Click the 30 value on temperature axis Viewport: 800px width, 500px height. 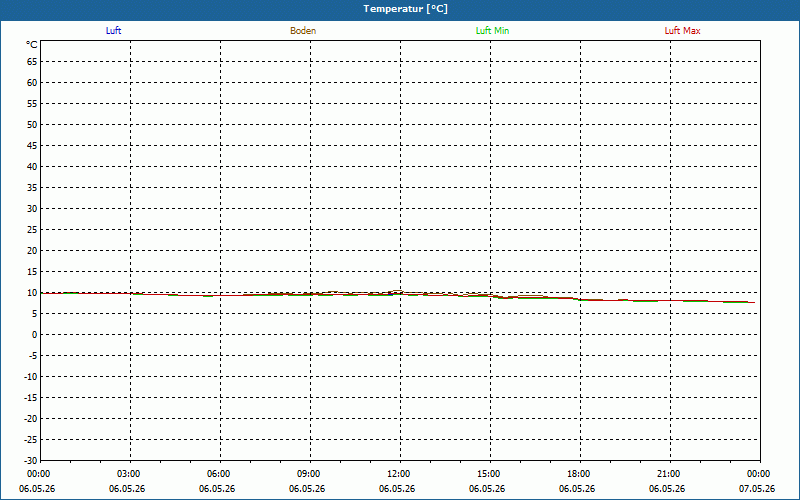coord(32,209)
